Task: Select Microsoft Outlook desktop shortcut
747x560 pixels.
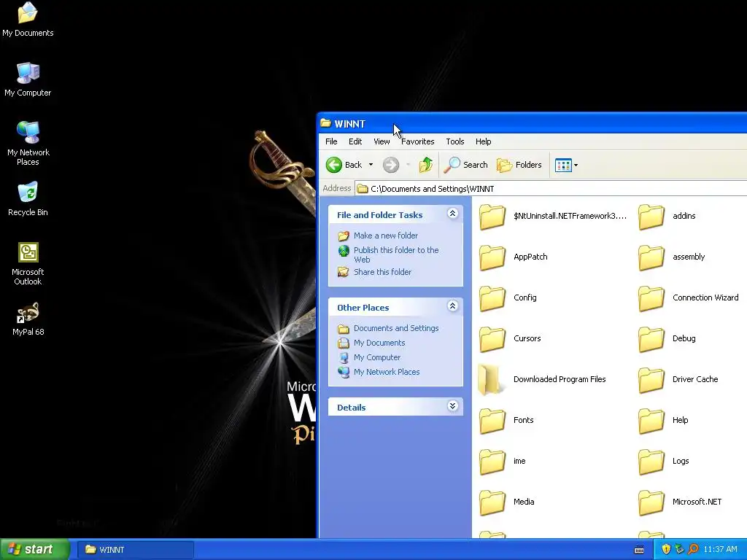Action: (x=28, y=263)
